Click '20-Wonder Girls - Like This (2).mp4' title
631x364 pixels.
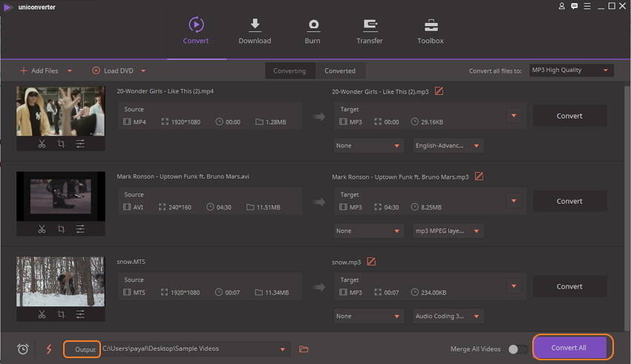click(x=165, y=91)
